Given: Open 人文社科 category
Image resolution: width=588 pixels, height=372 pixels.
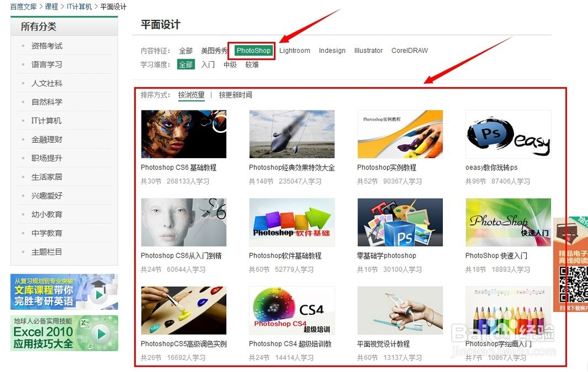Looking at the screenshot, I should [x=47, y=83].
